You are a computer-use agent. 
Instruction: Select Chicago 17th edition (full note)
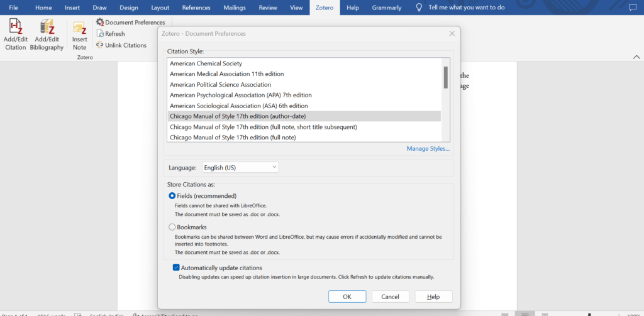coord(304,137)
